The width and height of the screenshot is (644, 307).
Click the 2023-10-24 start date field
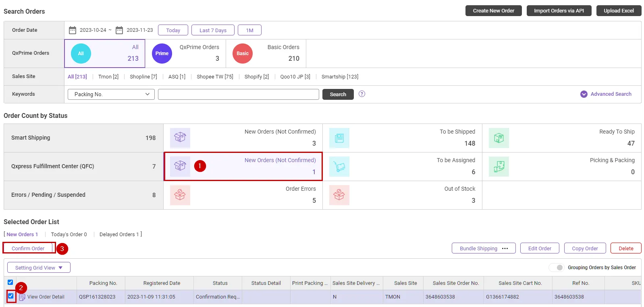coord(93,30)
